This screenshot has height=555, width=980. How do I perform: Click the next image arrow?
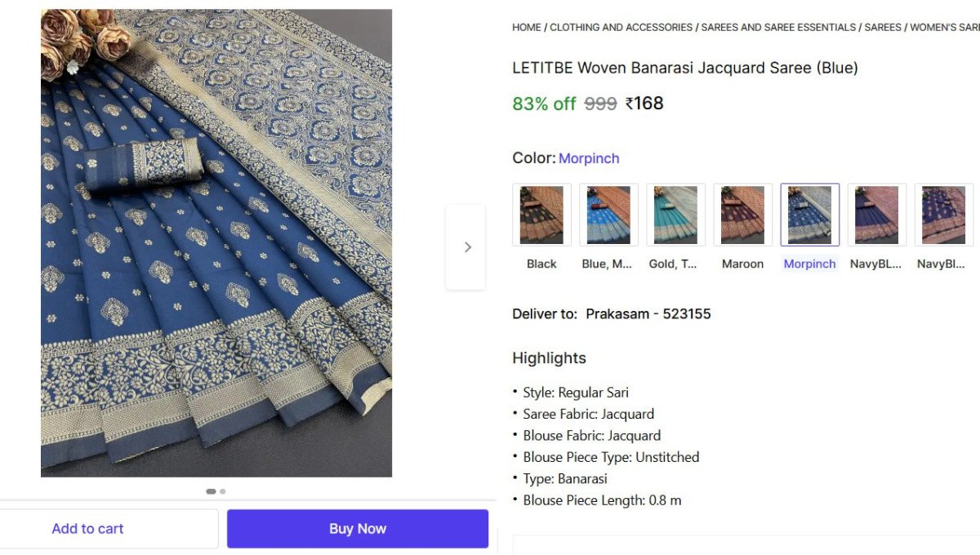[x=467, y=247]
